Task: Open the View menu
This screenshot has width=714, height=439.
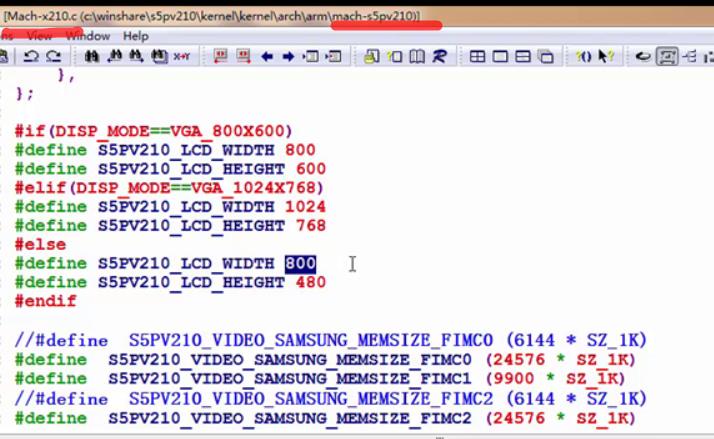Action: [x=39, y=36]
